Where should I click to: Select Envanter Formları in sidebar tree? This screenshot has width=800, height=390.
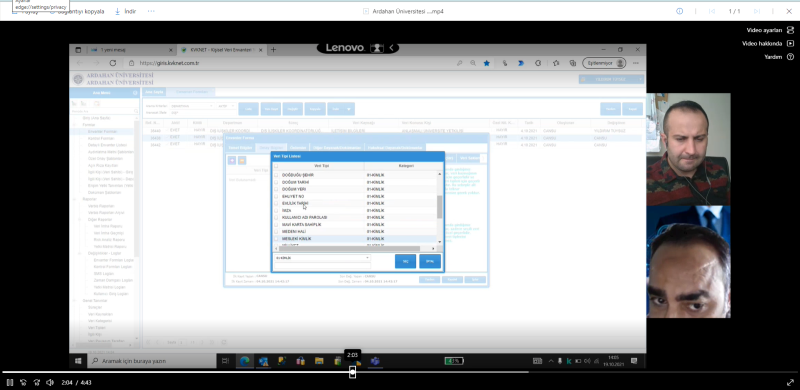click(x=103, y=132)
